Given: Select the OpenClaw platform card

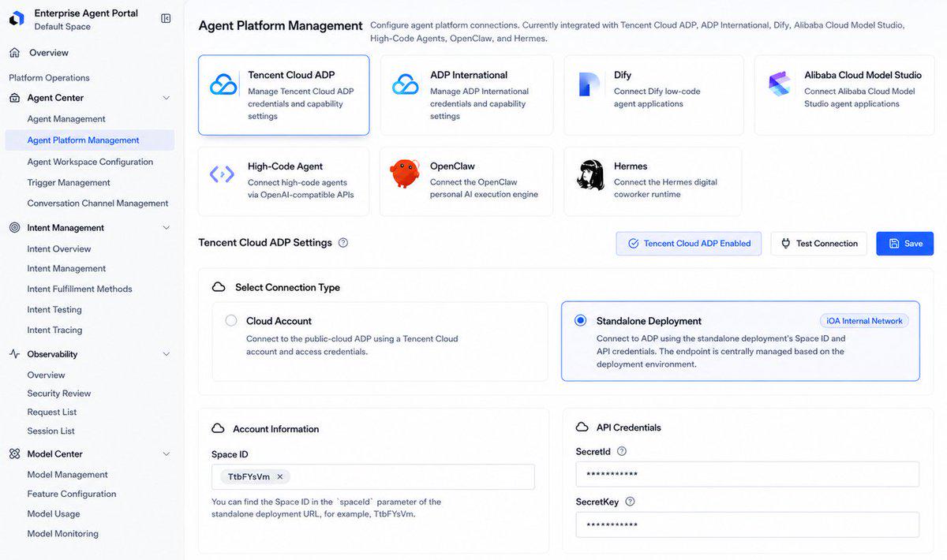Looking at the screenshot, I should click(466, 181).
